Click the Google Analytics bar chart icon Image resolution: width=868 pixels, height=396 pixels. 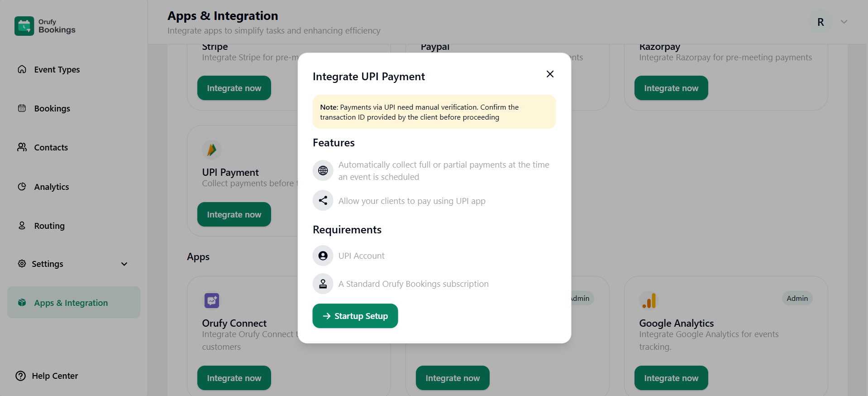[649, 300]
